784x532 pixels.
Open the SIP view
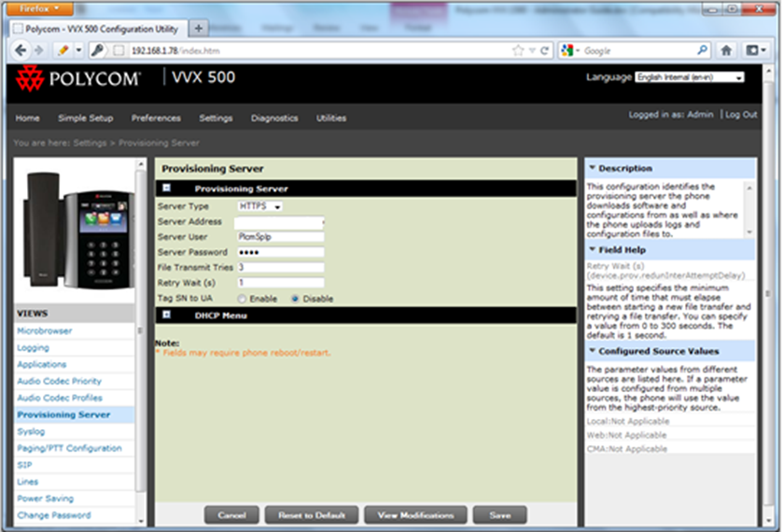pyautogui.click(x=24, y=465)
